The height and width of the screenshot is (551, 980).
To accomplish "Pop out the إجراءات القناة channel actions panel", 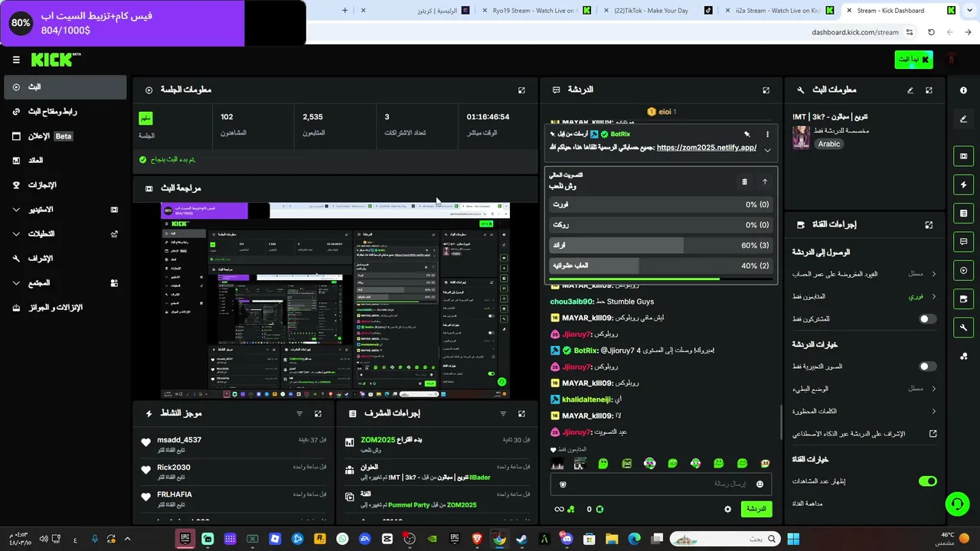I will point(929,225).
